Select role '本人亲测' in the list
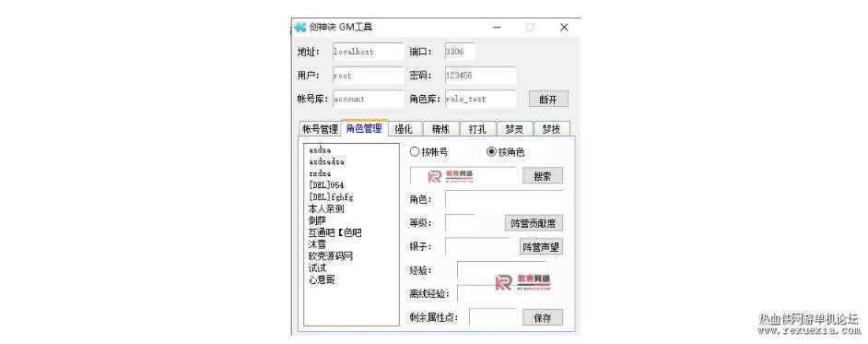The image size is (868, 344). pos(326,208)
